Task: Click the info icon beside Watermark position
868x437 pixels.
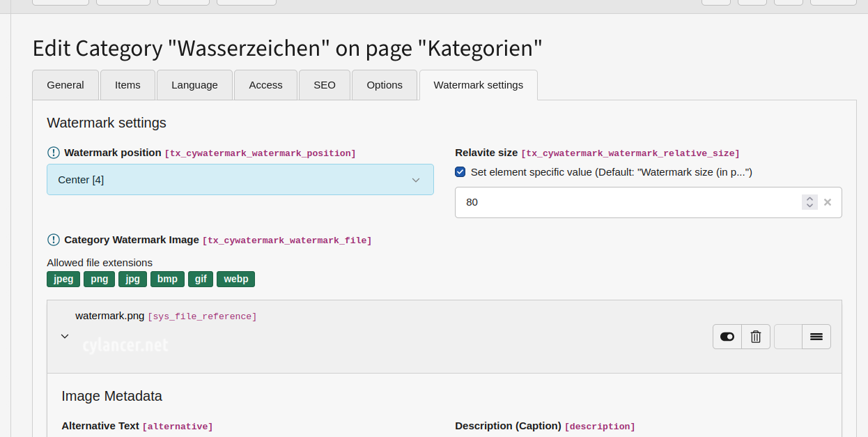Action: (x=54, y=153)
